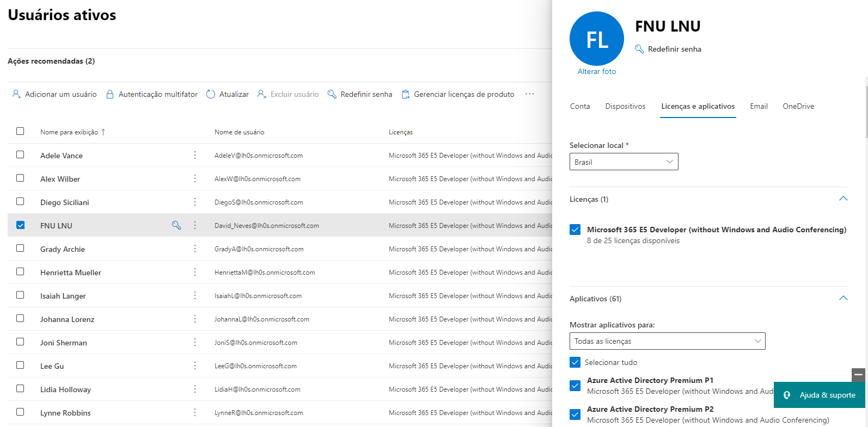Open more options for Lidia Holloway
Viewport: 868px width, 427px height.
195,389
